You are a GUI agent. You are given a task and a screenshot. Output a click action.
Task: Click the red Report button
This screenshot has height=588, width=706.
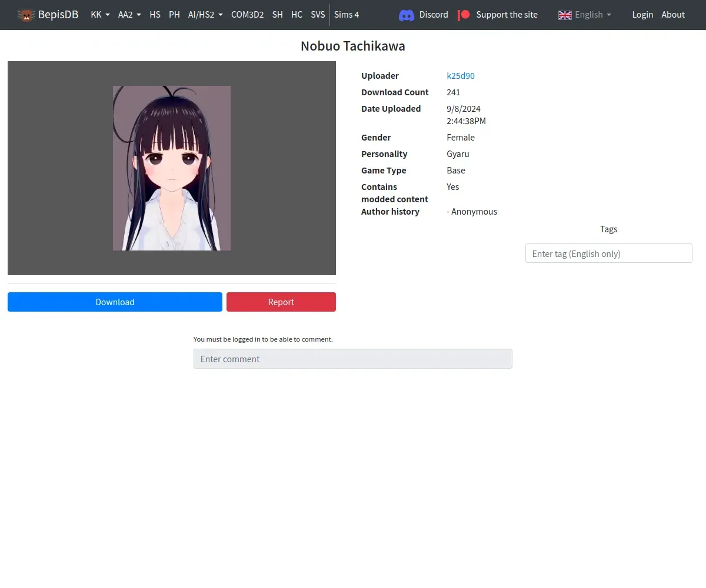coord(281,302)
